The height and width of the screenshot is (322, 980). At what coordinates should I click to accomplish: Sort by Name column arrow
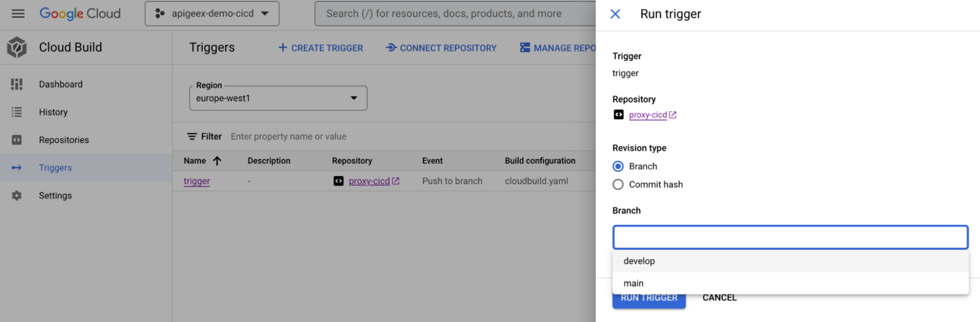pyautogui.click(x=217, y=161)
